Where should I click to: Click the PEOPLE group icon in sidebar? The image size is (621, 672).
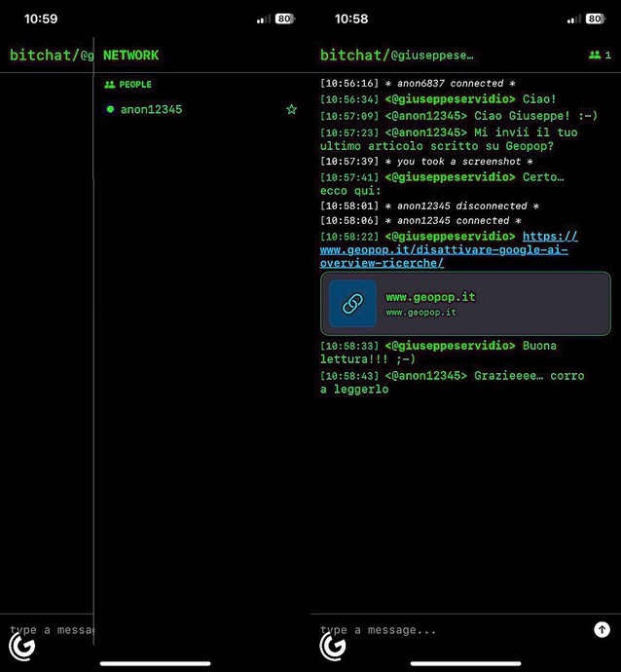click(x=110, y=85)
